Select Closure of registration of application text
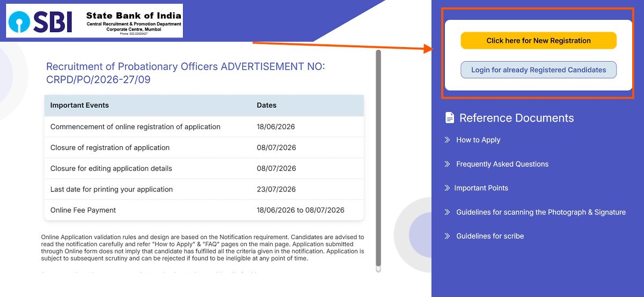Image resolution: width=644 pixels, height=297 pixels. point(110,147)
